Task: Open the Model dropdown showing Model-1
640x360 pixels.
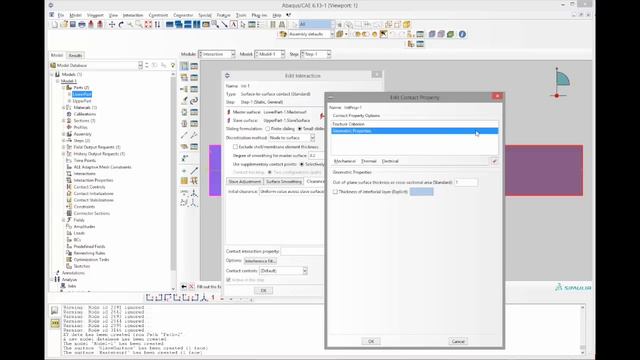Action: pos(269,54)
